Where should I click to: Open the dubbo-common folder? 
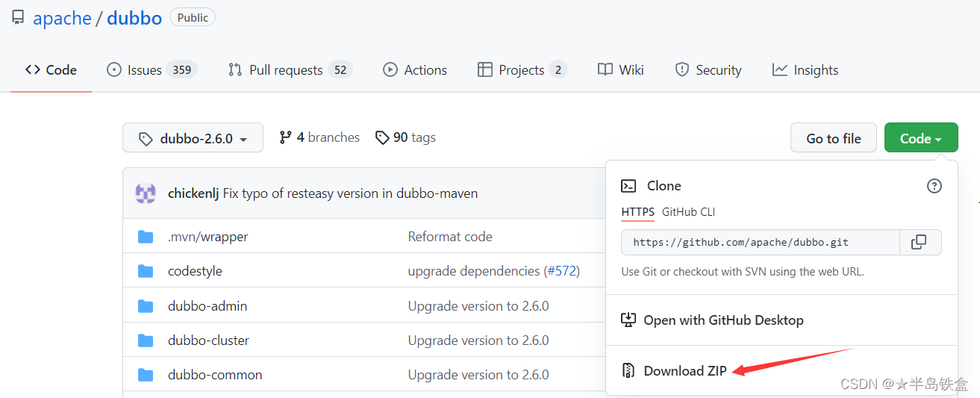(x=215, y=375)
